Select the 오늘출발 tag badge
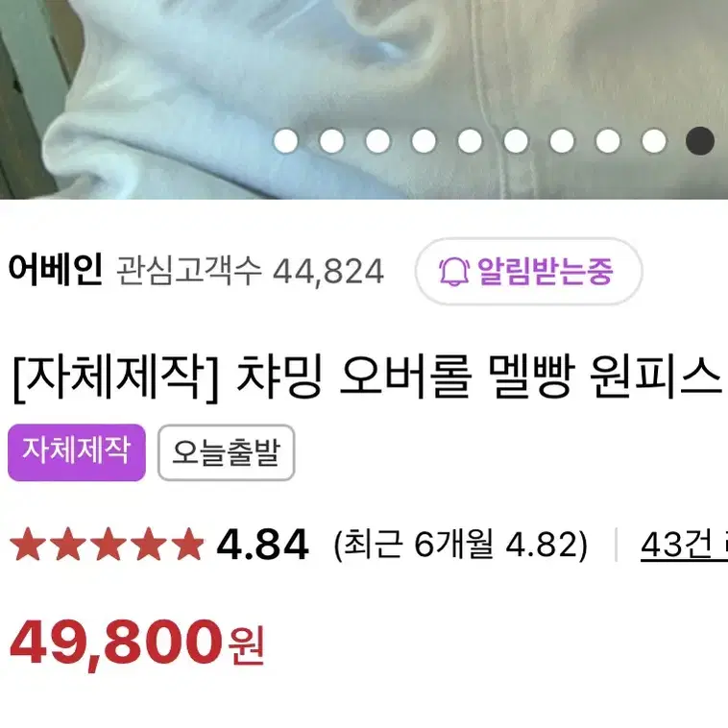The height and width of the screenshot is (728, 728). [x=226, y=452]
